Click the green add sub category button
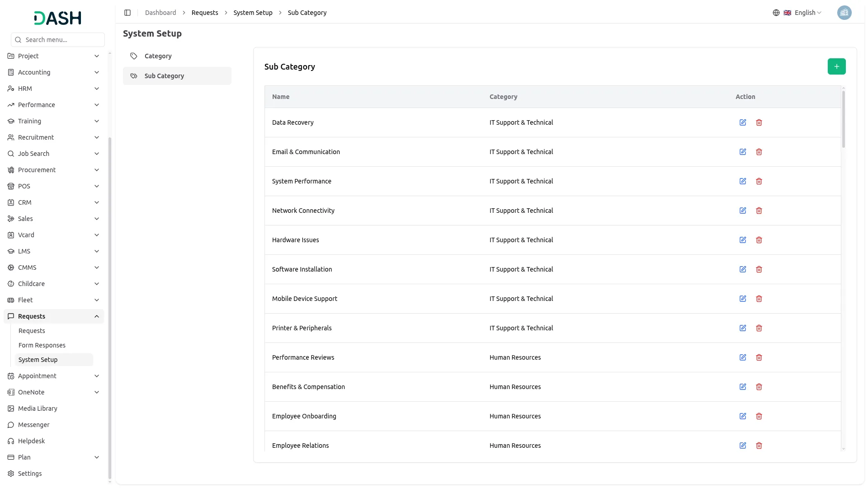This screenshot has width=868, height=488. (836, 66)
